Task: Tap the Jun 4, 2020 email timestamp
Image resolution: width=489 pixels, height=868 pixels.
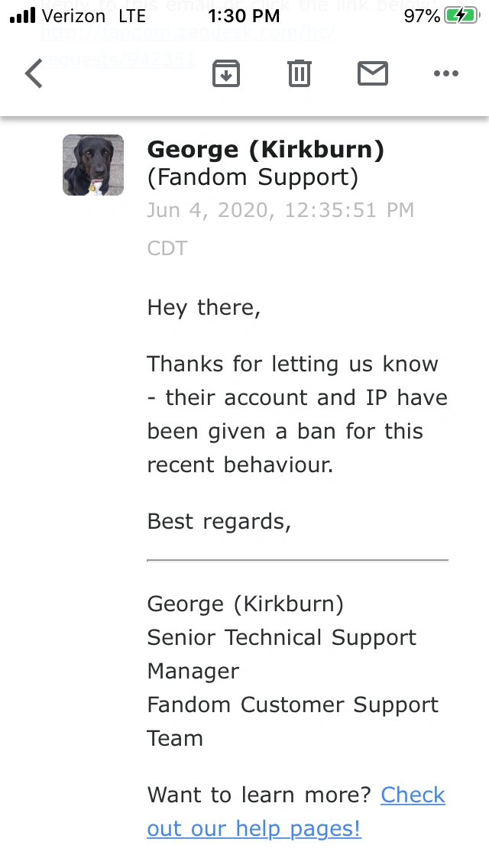Action: [280, 210]
